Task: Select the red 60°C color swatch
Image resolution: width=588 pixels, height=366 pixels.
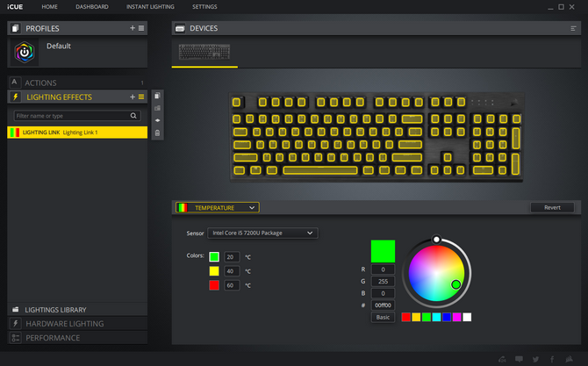Action: click(x=214, y=285)
